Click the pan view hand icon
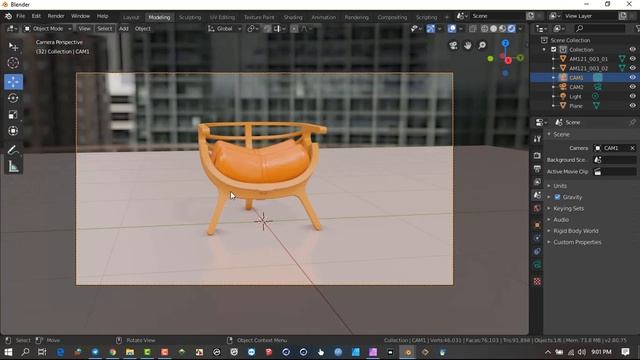Screen dimensions: 640x360 tap(467, 45)
